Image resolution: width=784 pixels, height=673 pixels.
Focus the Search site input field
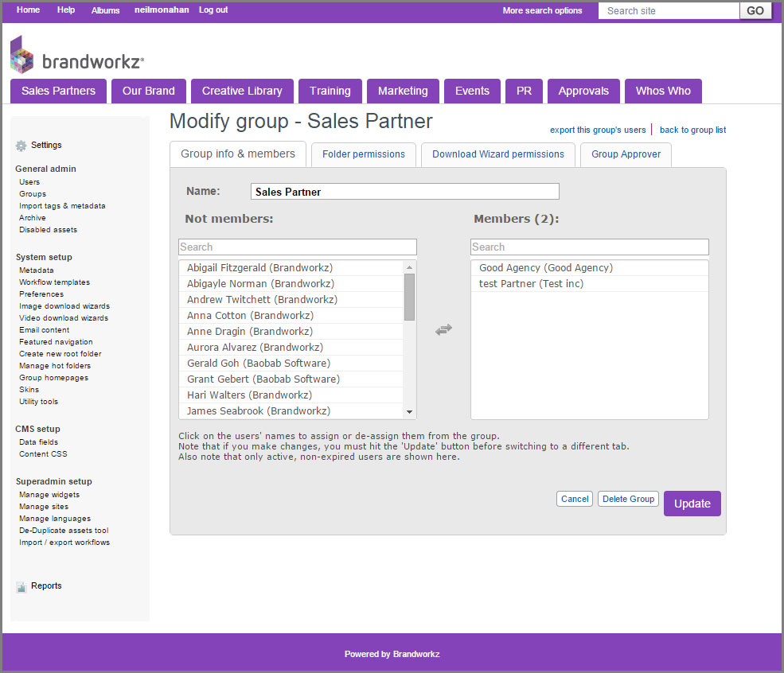pos(669,11)
